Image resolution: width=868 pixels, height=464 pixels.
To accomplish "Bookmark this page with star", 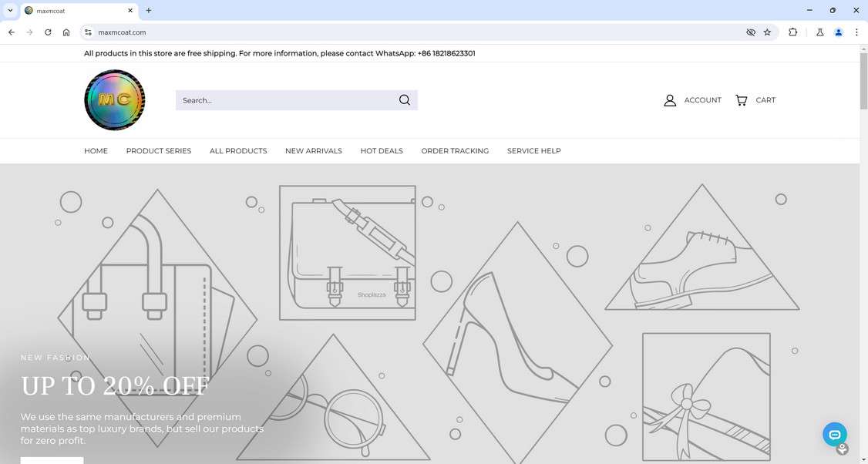I will (x=767, y=32).
